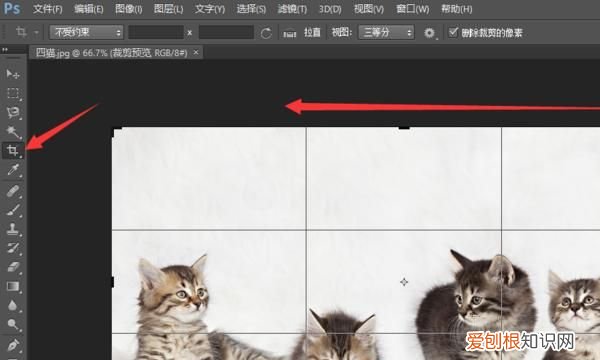Viewport: 600px width, 360px height.
Task: Click the crop height input field
Action: (x=227, y=33)
